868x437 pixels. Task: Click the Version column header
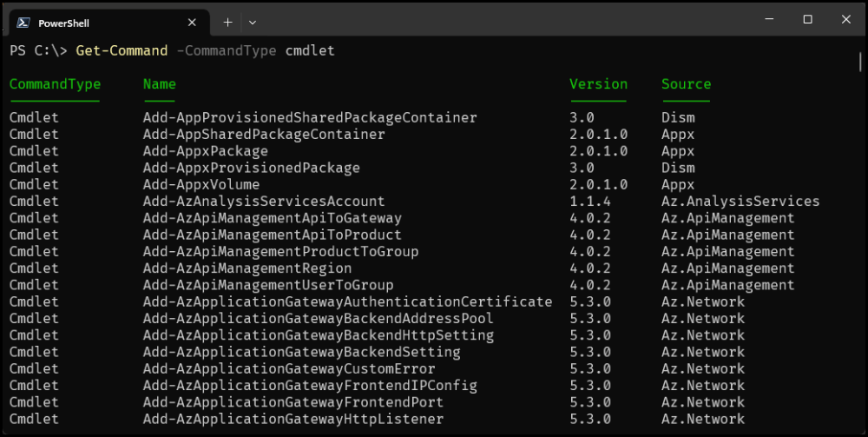click(598, 84)
